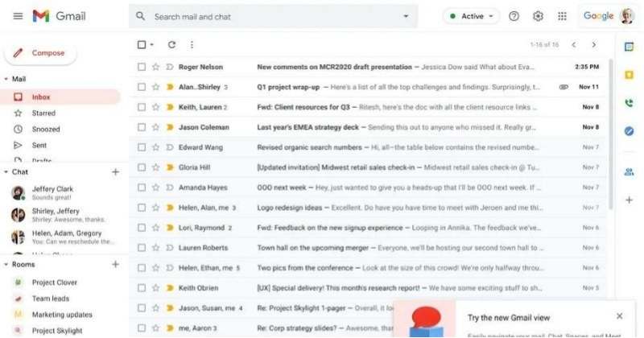Open the OOO next week email
The image size is (644, 338).
(x=368, y=188)
